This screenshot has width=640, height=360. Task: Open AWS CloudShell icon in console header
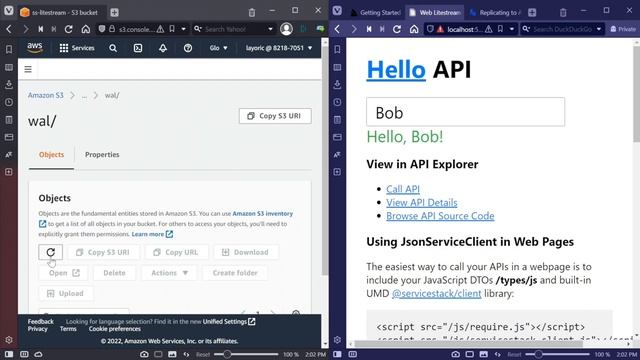138,48
